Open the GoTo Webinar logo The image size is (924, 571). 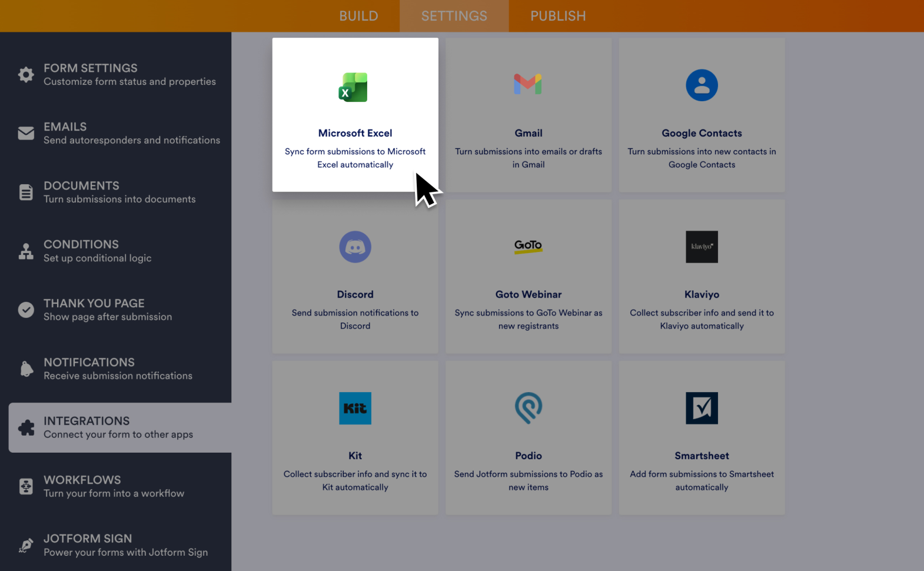pos(528,246)
